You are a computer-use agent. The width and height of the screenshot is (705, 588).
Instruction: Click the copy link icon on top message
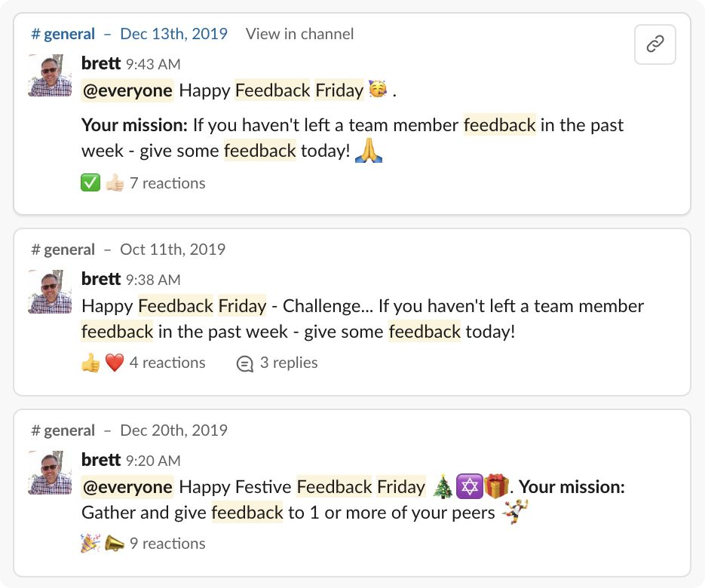click(654, 44)
